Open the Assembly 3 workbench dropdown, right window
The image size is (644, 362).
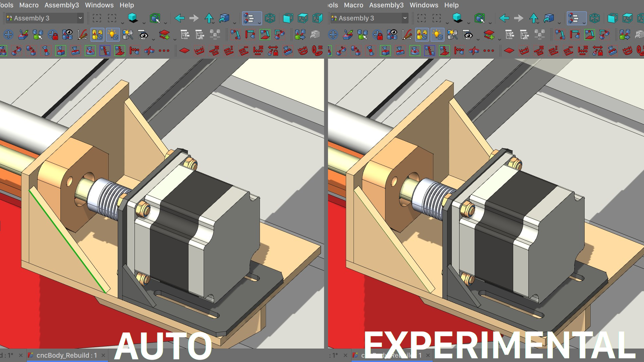tap(369, 18)
